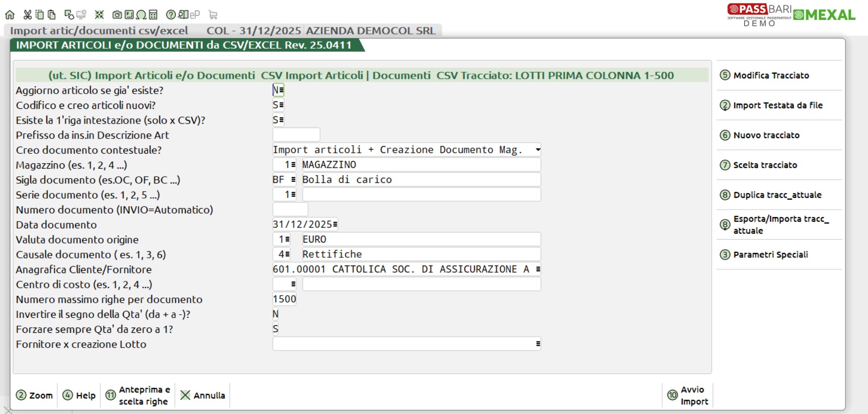The image size is (868, 414).
Task: Click the shopping cart icon
Action: 213,15
